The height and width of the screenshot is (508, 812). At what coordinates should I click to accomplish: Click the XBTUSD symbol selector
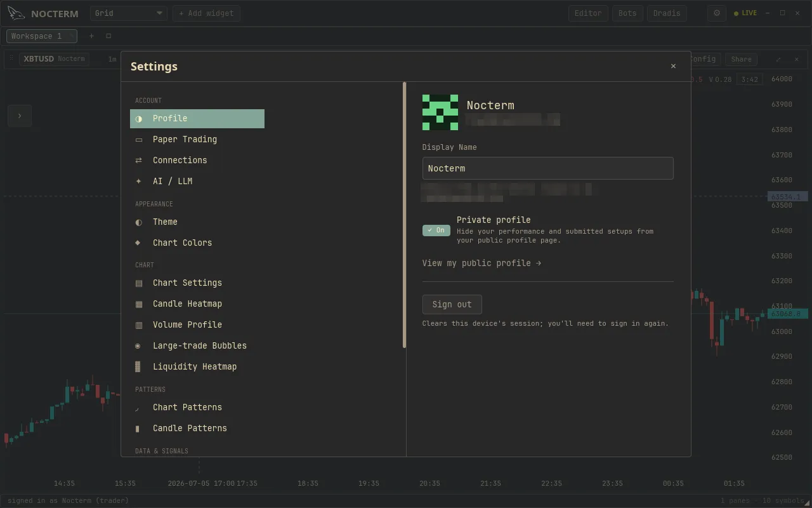click(x=54, y=59)
